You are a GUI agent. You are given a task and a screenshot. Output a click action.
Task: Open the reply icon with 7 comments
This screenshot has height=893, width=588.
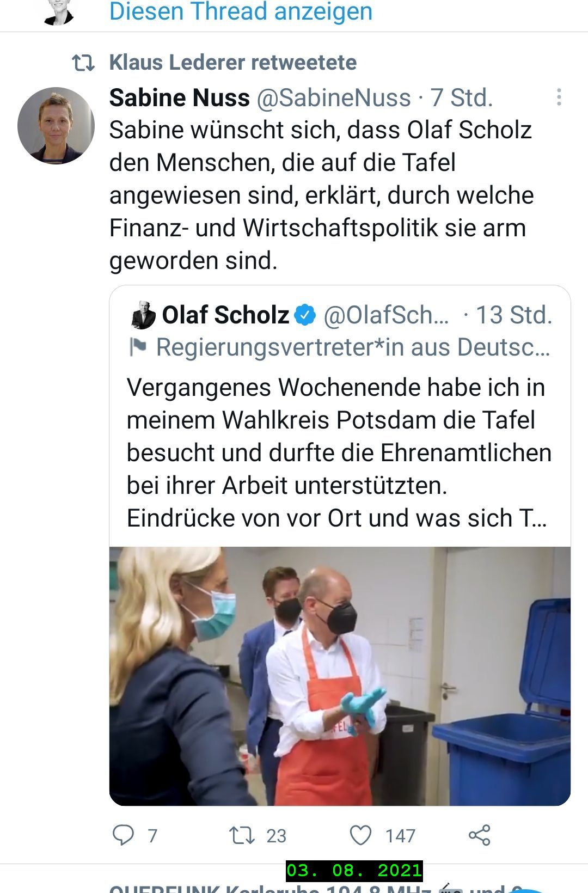click(124, 835)
